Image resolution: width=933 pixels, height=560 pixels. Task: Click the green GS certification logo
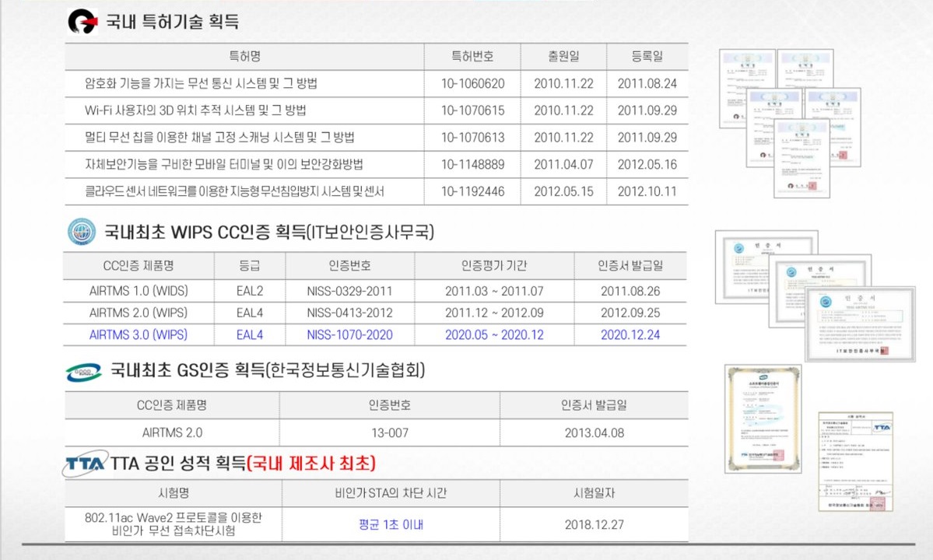point(83,373)
